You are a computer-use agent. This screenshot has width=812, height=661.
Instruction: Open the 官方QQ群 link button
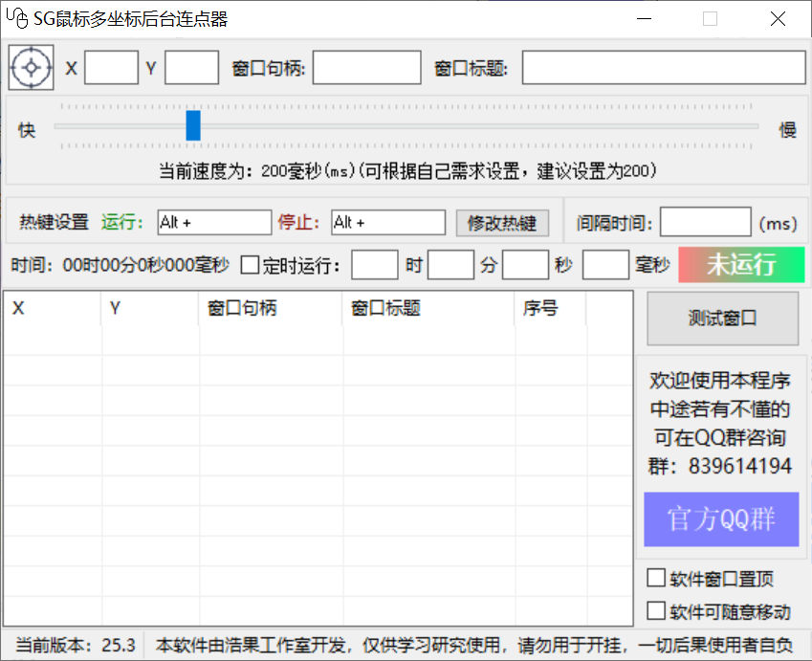pyautogui.click(x=721, y=519)
